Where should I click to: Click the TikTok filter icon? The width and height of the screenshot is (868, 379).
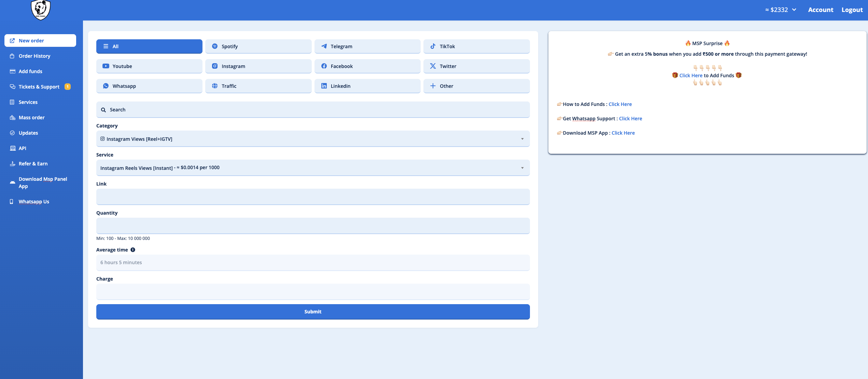point(433,46)
